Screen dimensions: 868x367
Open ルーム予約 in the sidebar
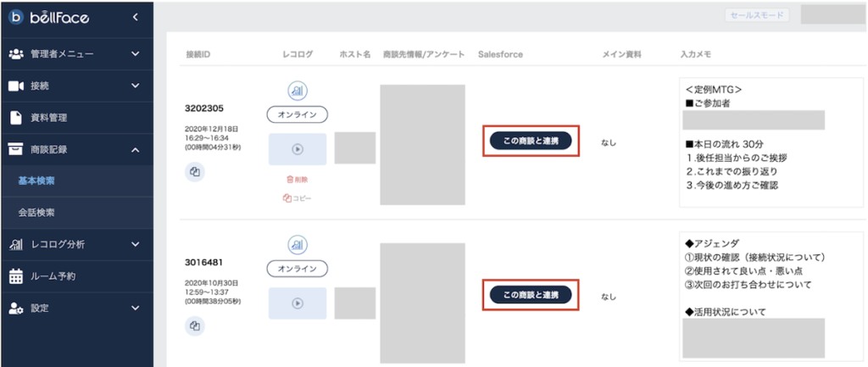[x=53, y=276]
